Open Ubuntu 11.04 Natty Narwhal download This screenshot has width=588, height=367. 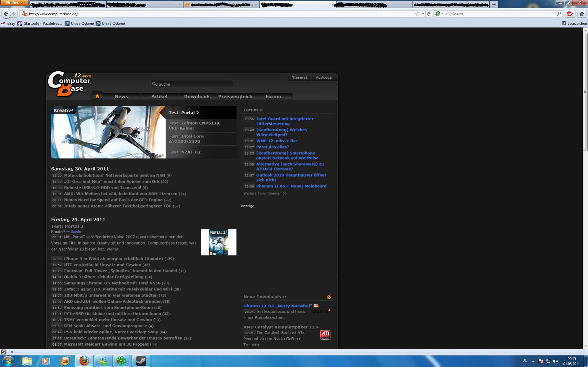pyautogui.click(x=278, y=306)
